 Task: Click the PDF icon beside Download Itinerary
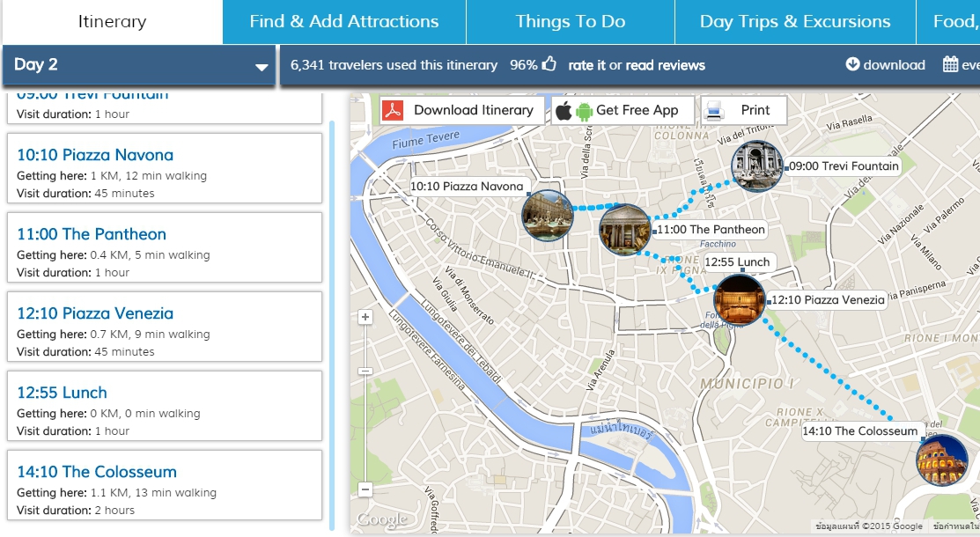tap(393, 110)
